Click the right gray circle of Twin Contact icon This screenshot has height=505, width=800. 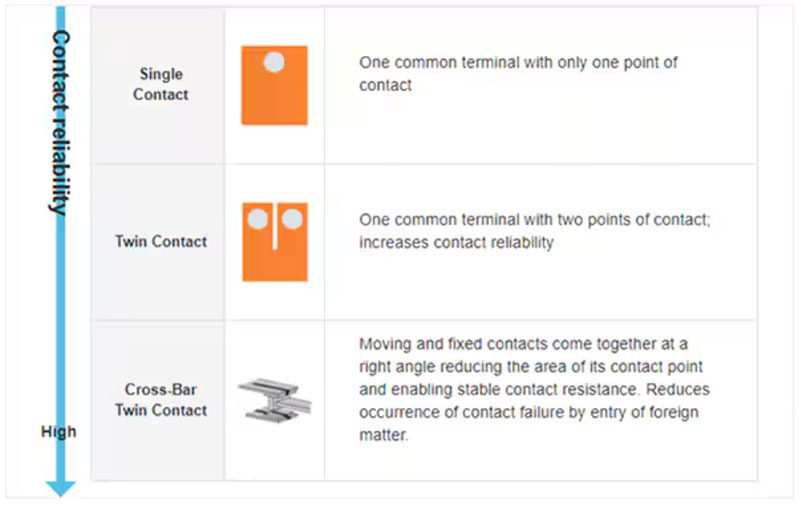click(x=292, y=218)
